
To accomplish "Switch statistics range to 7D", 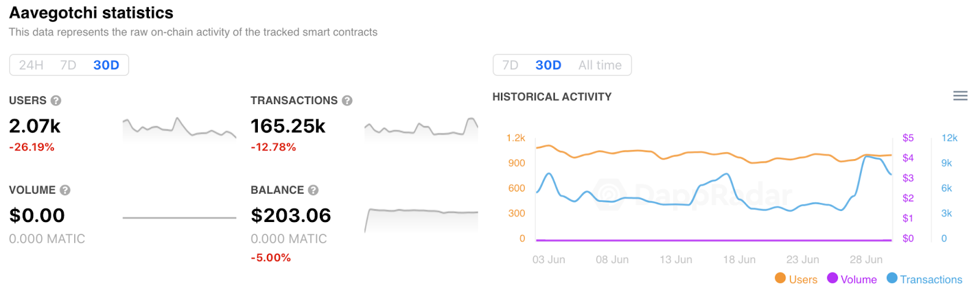I will [x=68, y=65].
